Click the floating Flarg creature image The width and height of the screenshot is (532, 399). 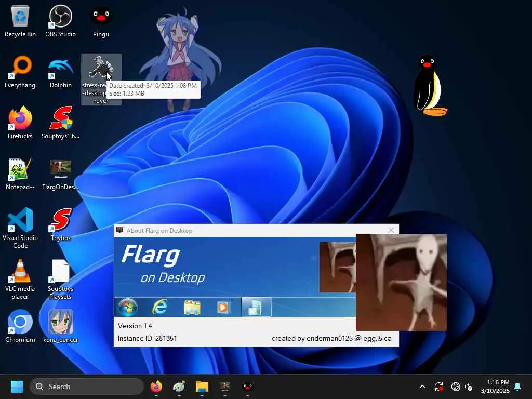point(401,282)
